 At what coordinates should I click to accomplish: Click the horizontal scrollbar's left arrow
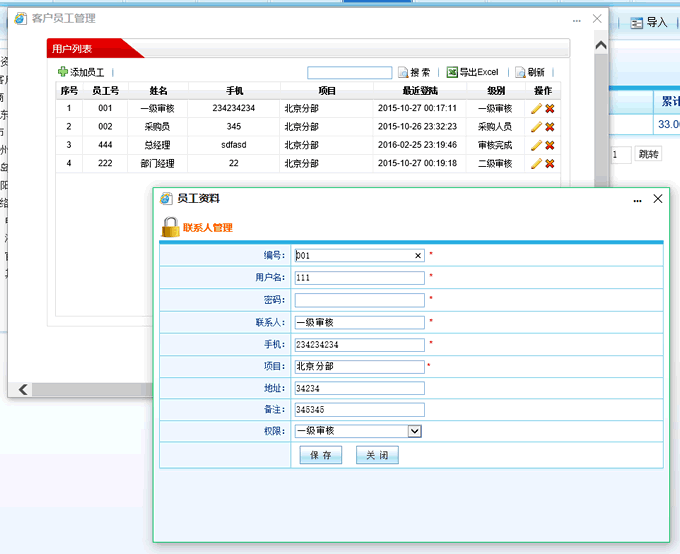(22, 389)
